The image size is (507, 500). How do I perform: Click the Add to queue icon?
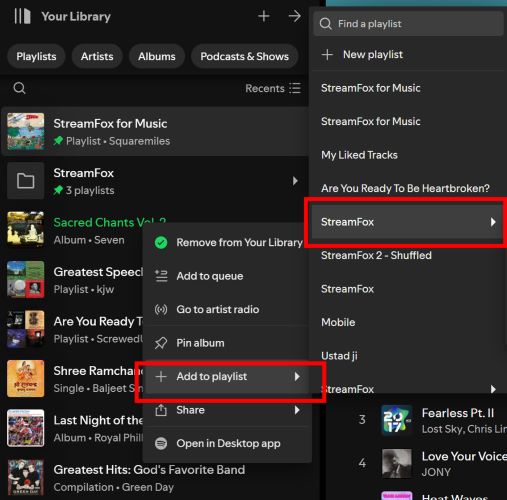click(x=161, y=276)
